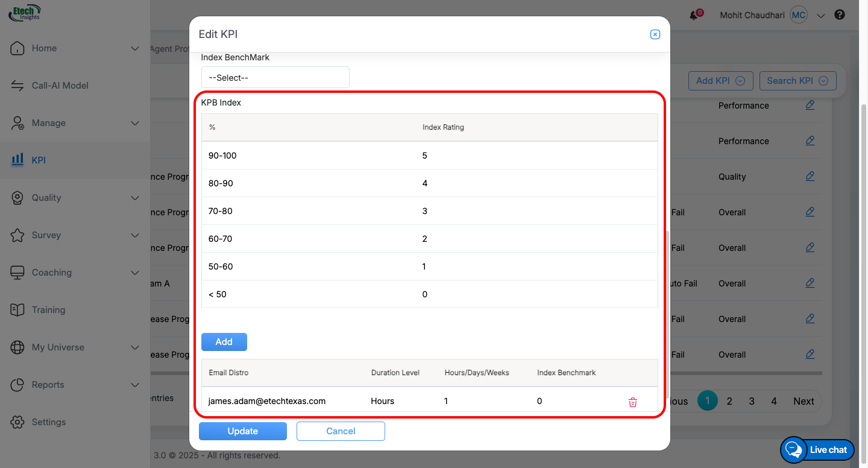Edit the Quality category KPI row
This screenshot has width=868, height=468.
(x=810, y=176)
